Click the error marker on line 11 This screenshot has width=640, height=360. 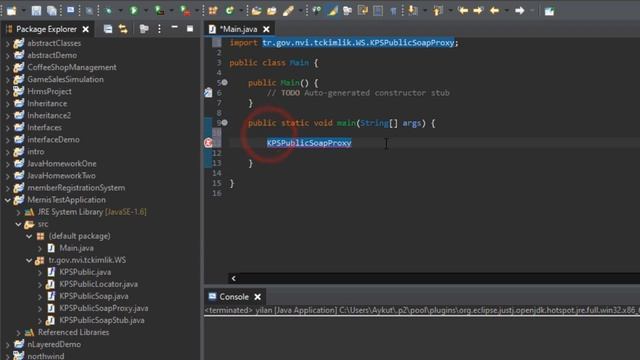pos(208,142)
